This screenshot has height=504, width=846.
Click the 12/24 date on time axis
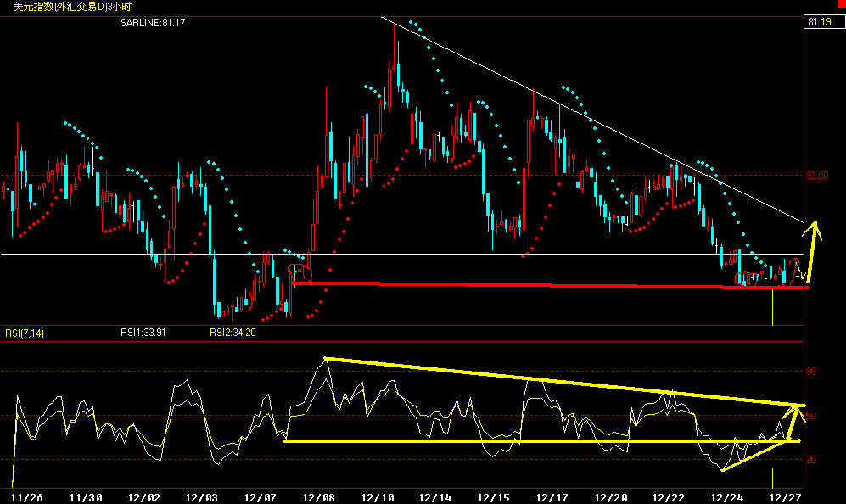(x=726, y=497)
